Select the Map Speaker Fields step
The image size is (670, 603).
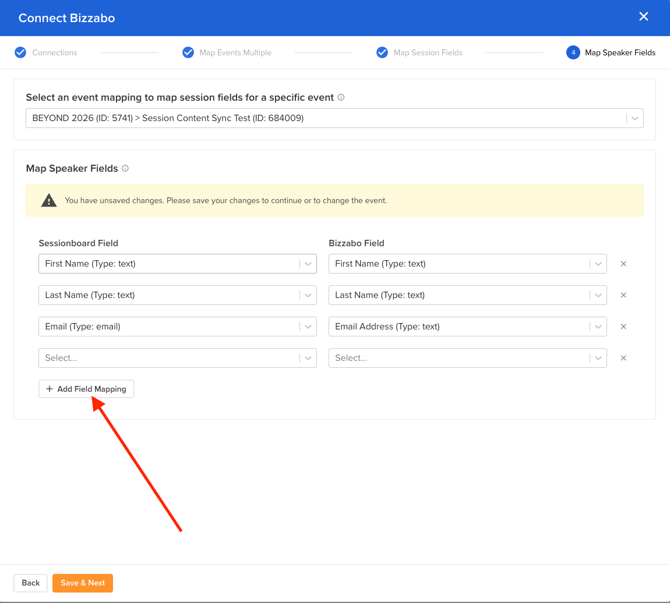tap(619, 52)
